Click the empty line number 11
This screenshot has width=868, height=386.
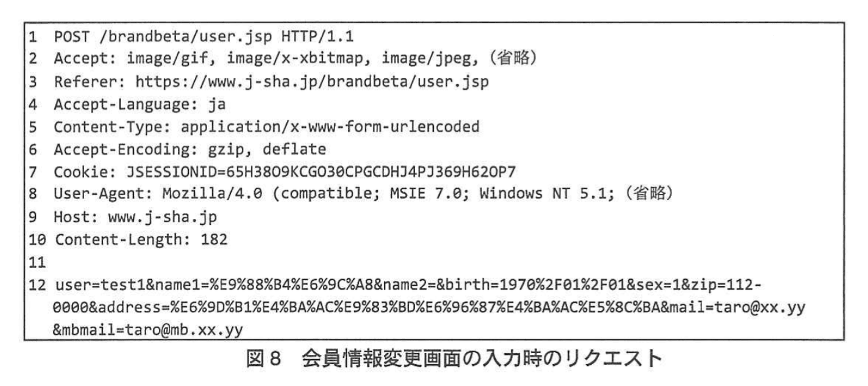(37, 262)
